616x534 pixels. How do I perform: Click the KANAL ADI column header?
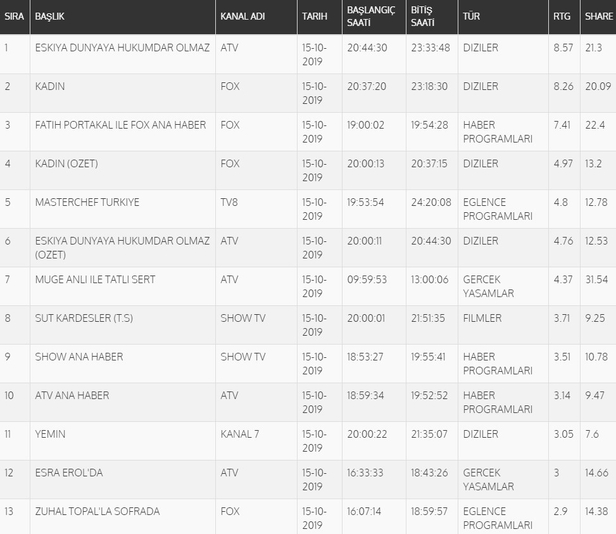pyautogui.click(x=244, y=17)
